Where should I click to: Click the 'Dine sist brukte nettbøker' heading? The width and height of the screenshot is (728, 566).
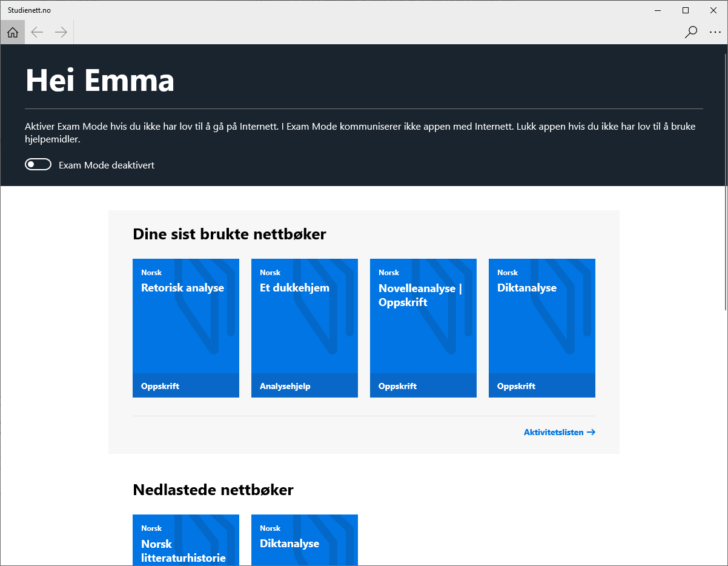[230, 234]
